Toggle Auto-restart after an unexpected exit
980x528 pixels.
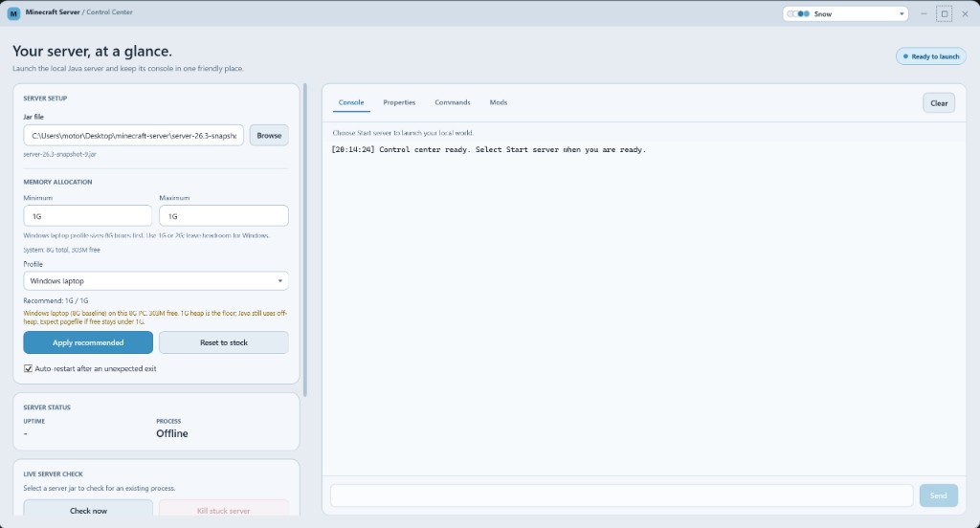28,368
